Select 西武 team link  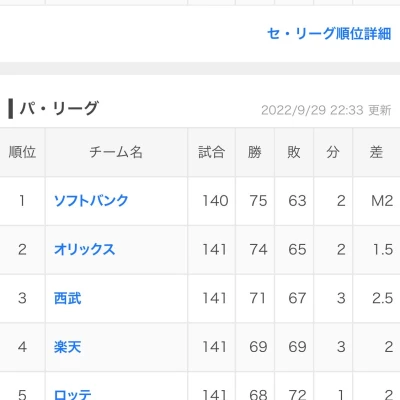coord(68,298)
